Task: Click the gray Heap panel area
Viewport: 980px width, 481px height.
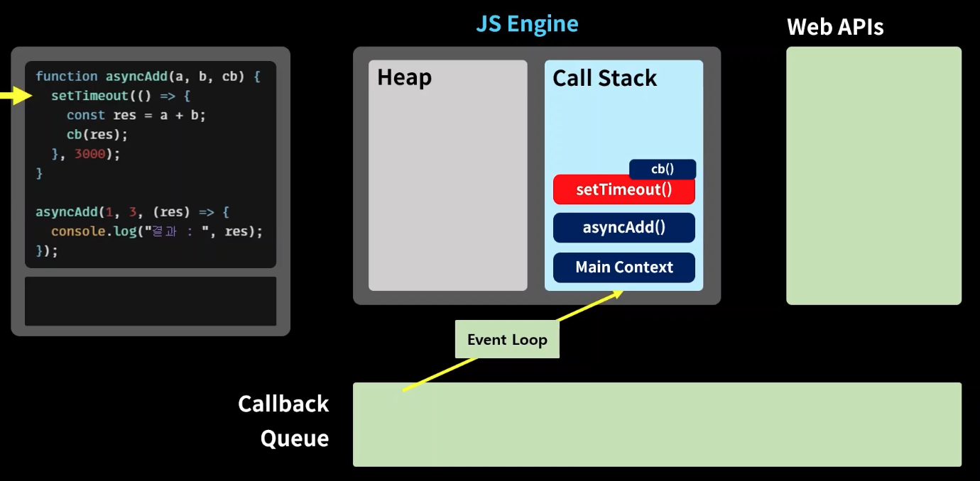Action: point(448,175)
